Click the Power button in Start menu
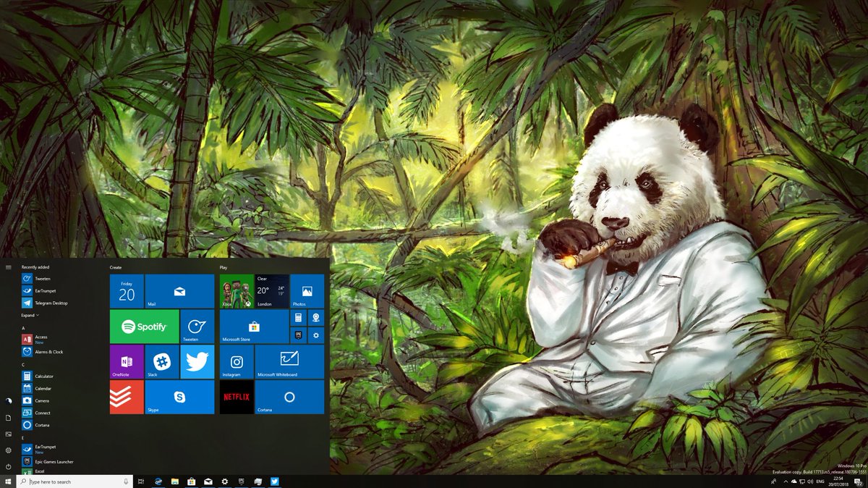The width and height of the screenshot is (868, 488). click(8, 466)
